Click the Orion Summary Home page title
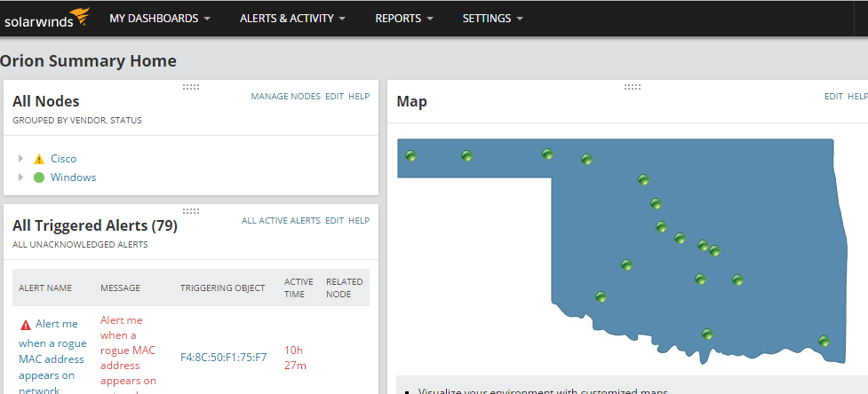The height and width of the screenshot is (394, 868). coord(88,60)
